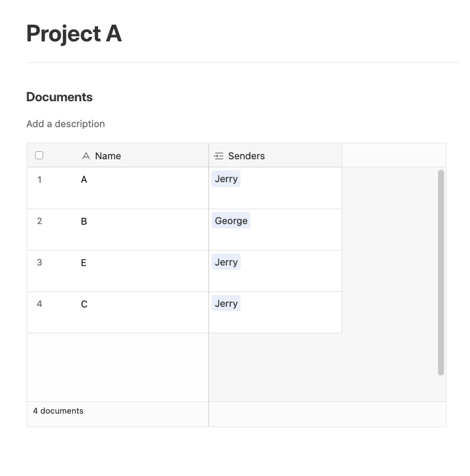Open the Senders column header
This screenshot has width=470, height=476.
275,156
